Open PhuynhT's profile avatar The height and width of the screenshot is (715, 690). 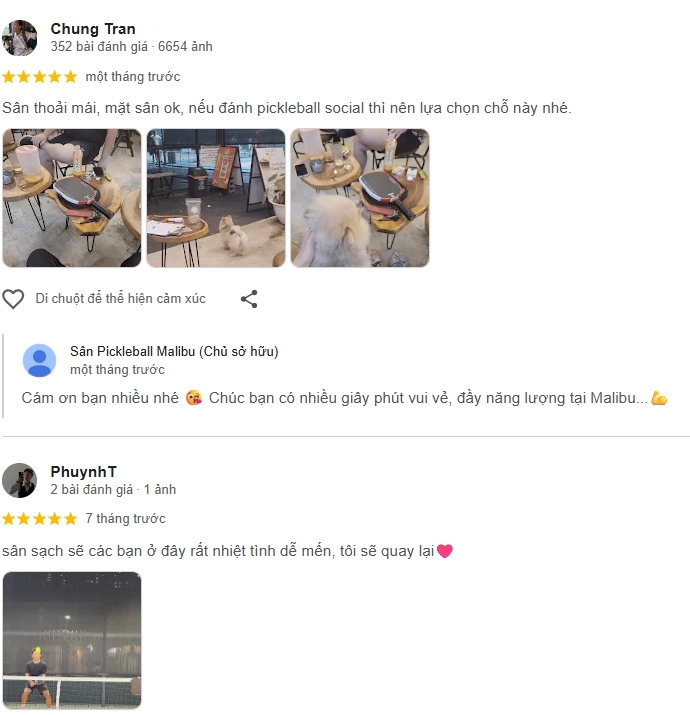click(20, 480)
